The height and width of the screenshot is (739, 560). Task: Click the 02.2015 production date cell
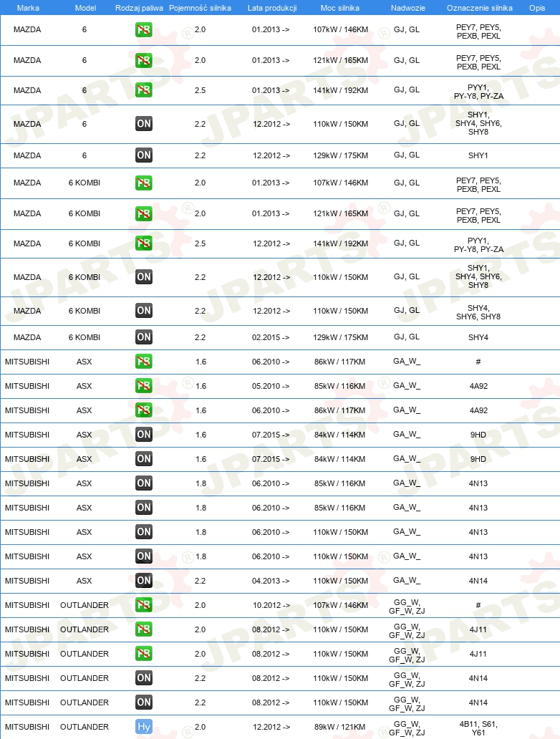click(x=271, y=337)
